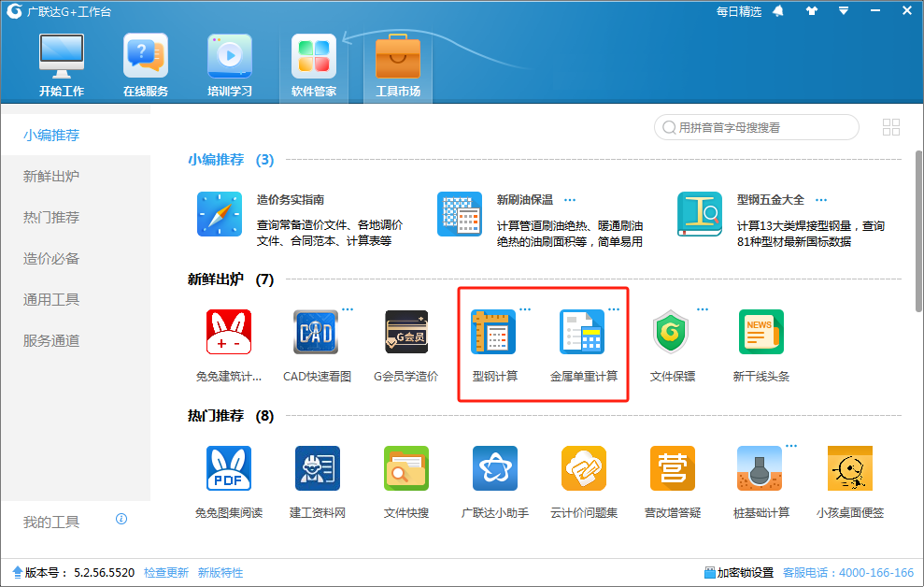Open title bar dropdown triangle menu

(844, 11)
